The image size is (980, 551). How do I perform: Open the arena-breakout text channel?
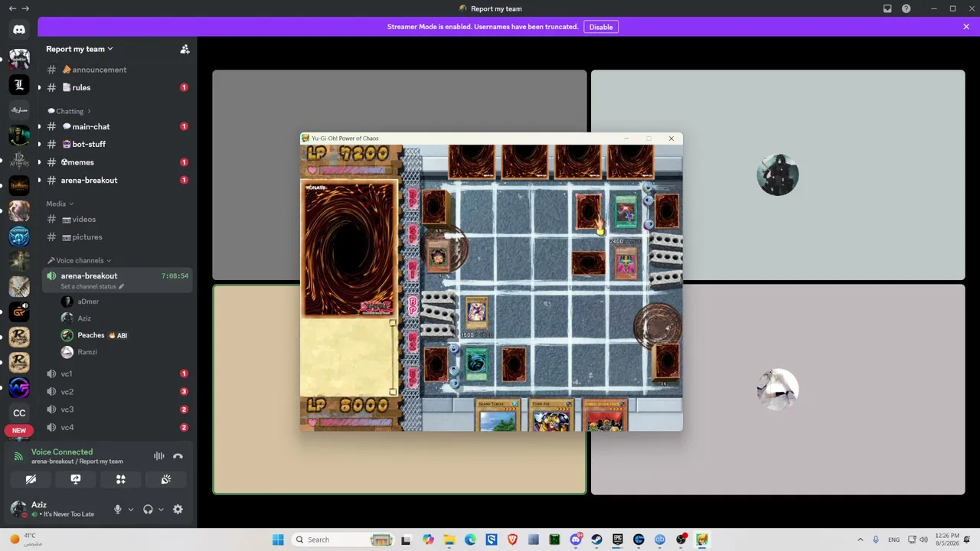coord(117,180)
